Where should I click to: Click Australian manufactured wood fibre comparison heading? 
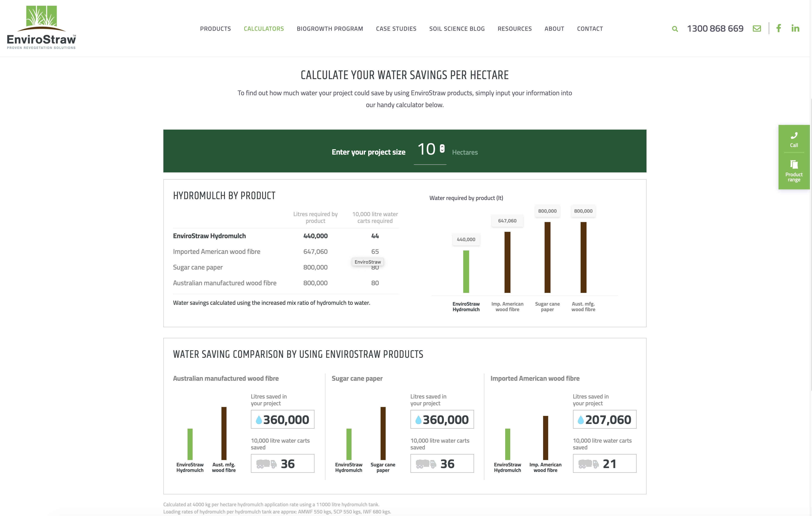[226, 378]
